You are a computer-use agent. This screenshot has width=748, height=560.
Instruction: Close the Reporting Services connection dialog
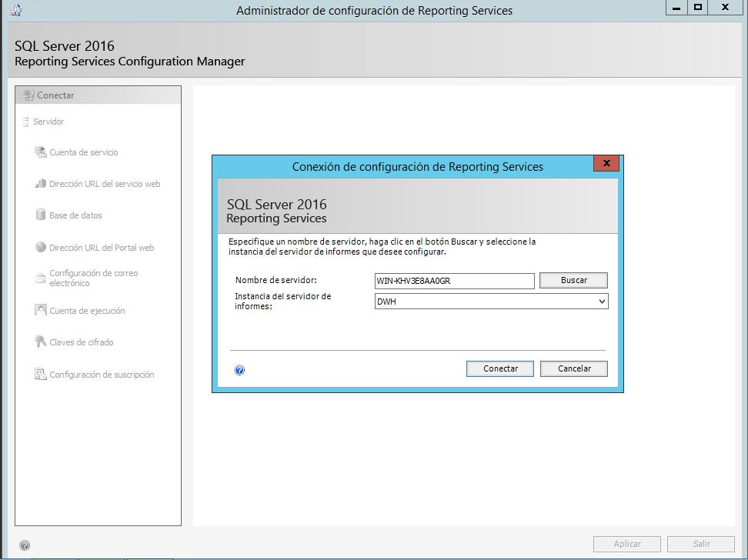[x=606, y=164]
